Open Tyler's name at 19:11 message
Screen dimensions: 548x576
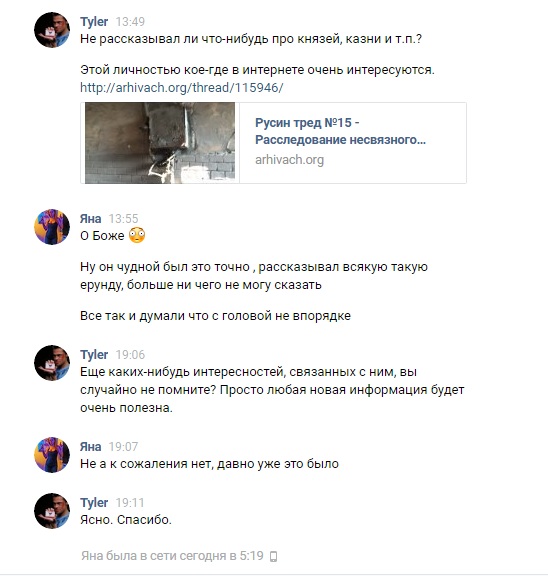pos(94,503)
